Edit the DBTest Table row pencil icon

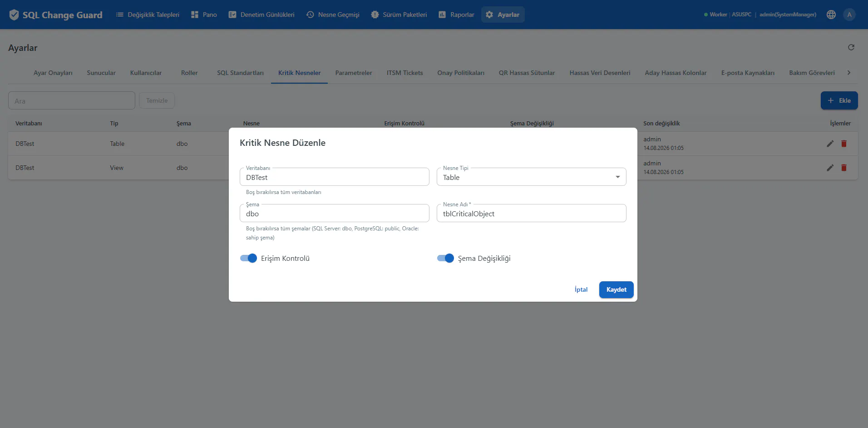coord(830,144)
